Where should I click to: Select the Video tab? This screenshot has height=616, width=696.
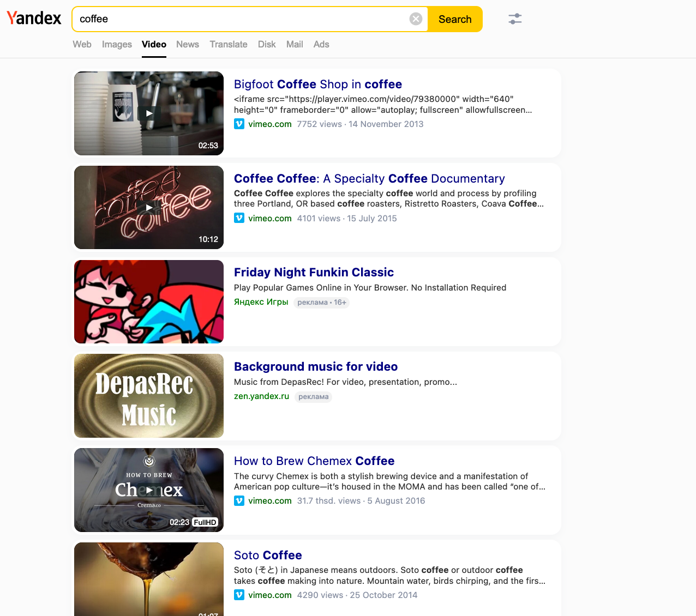click(x=154, y=44)
